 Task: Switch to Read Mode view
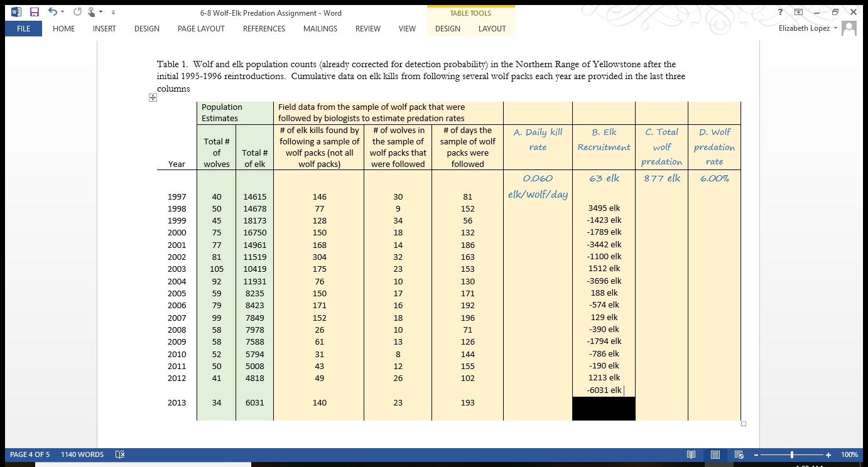pyautogui.click(x=692, y=454)
